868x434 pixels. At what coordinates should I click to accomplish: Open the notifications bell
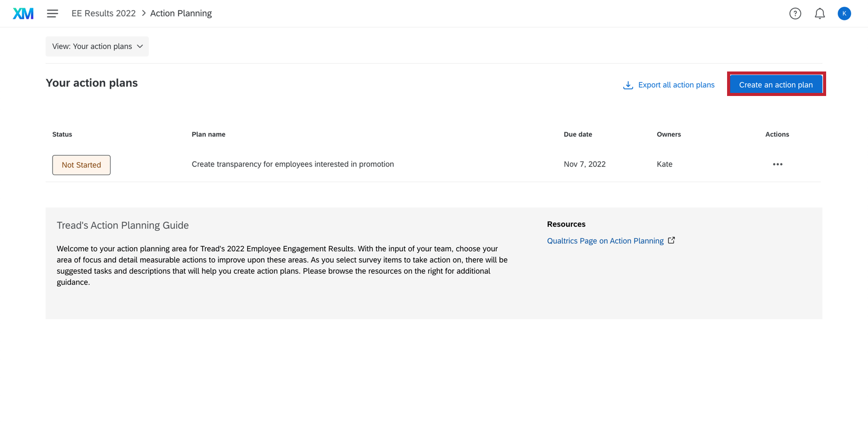click(x=819, y=14)
